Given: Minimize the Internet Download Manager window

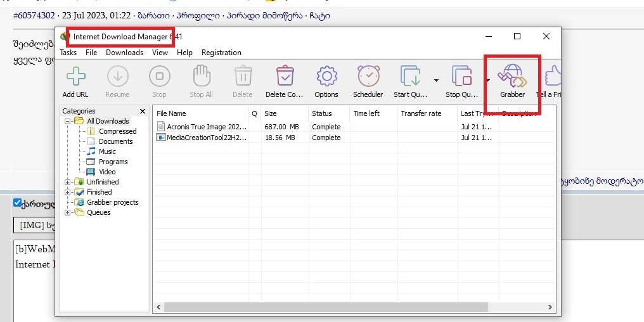Looking at the screenshot, I should click(x=489, y=36).
